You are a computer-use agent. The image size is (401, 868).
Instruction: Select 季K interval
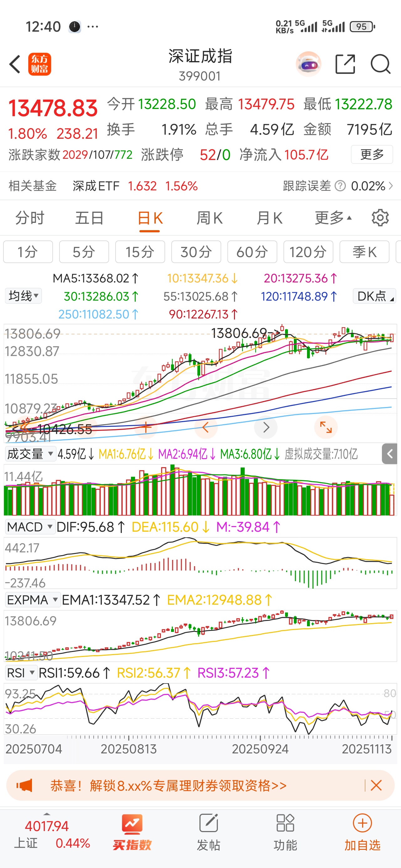[365, 252]
